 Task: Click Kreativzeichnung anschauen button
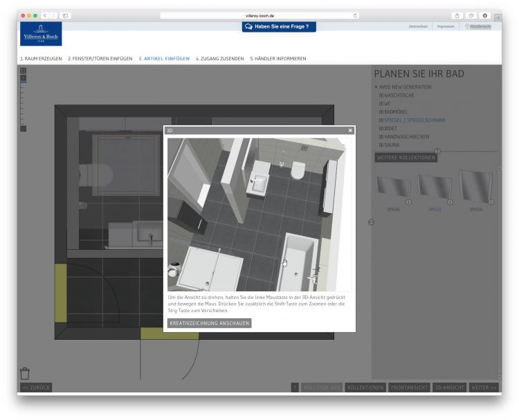click(x=209, y=323)
